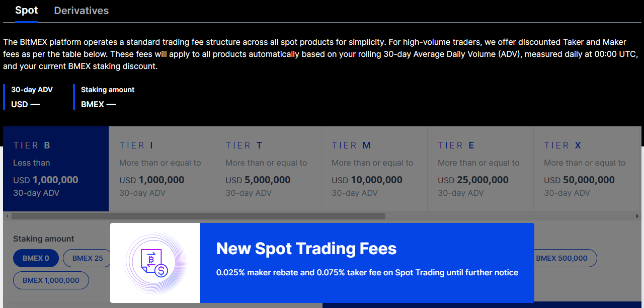
Task: Pick the Tier M USD 10,000,000 card
Action: pyautogui.click(x=374, y=169)
